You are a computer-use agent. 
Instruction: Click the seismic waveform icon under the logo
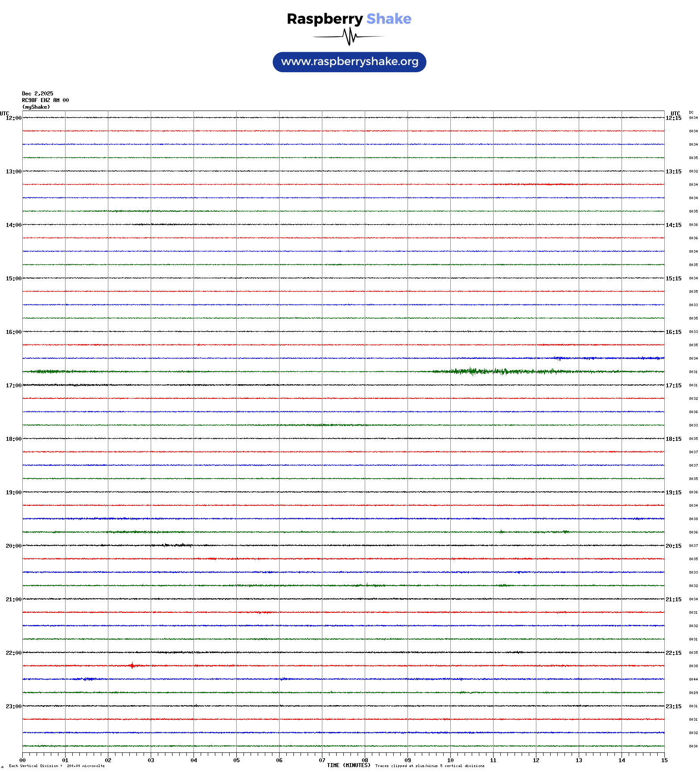coord(349,37)
